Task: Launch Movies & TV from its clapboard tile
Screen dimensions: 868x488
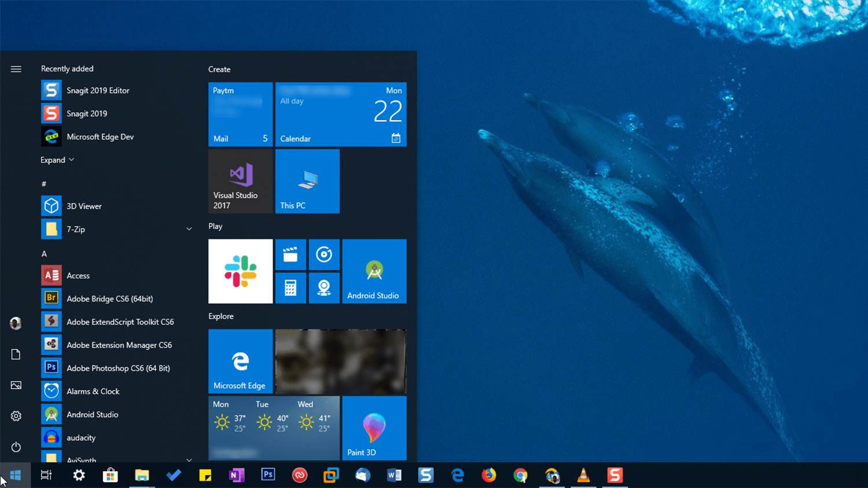Action: [290, 254]
